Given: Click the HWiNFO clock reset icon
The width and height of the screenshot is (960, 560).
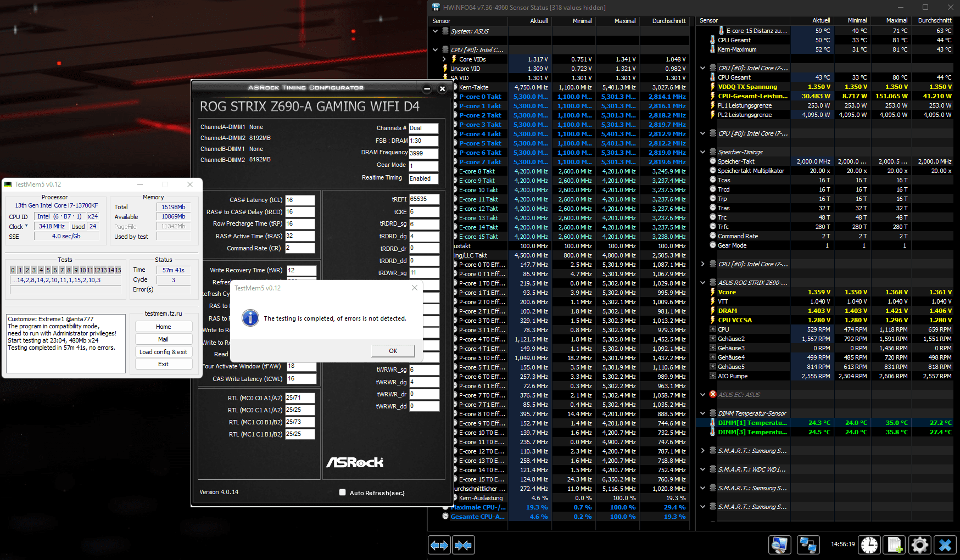Looking at the screenshot, I should [x=869, y=545].
